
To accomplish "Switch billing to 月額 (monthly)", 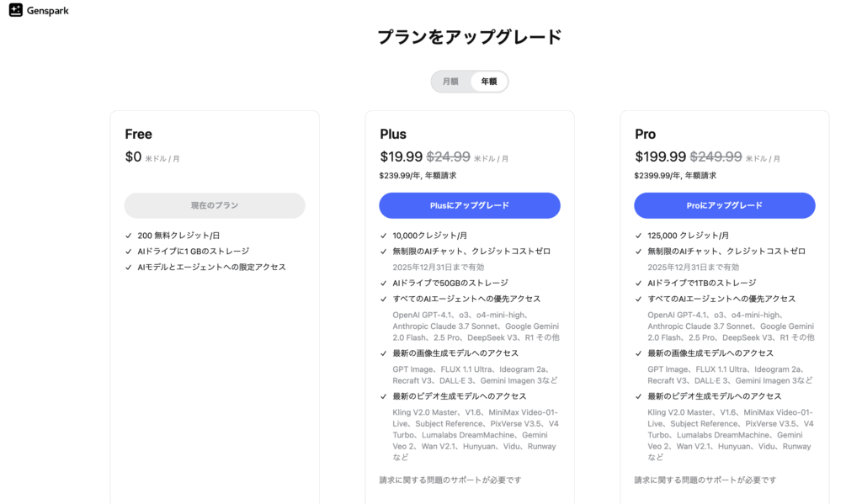I will pos(450,82).
